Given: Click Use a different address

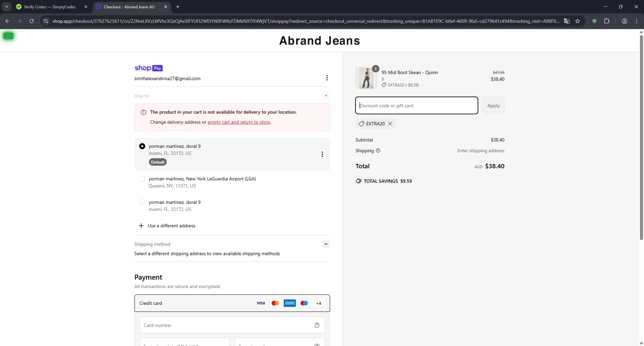Looking at the screenshot, I should [171, 226].
